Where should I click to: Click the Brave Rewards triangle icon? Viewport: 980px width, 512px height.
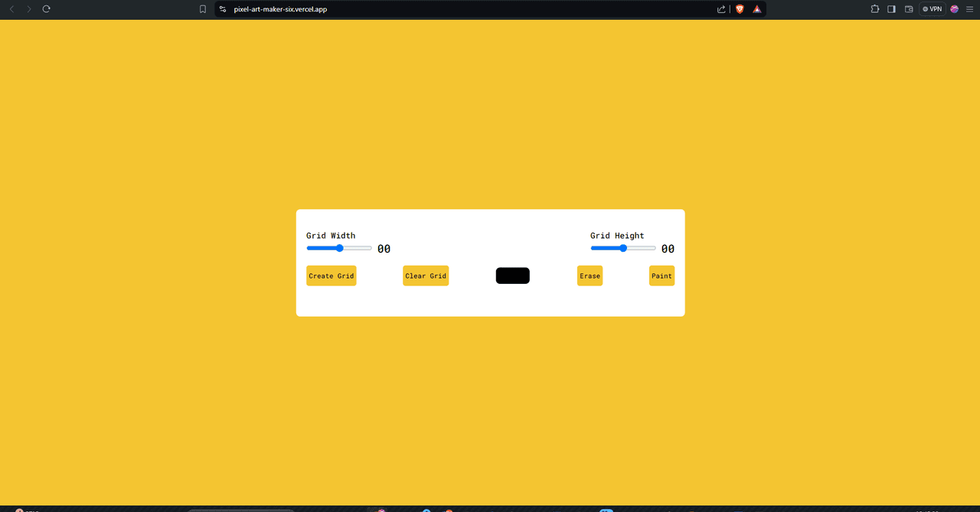point(757,9)
